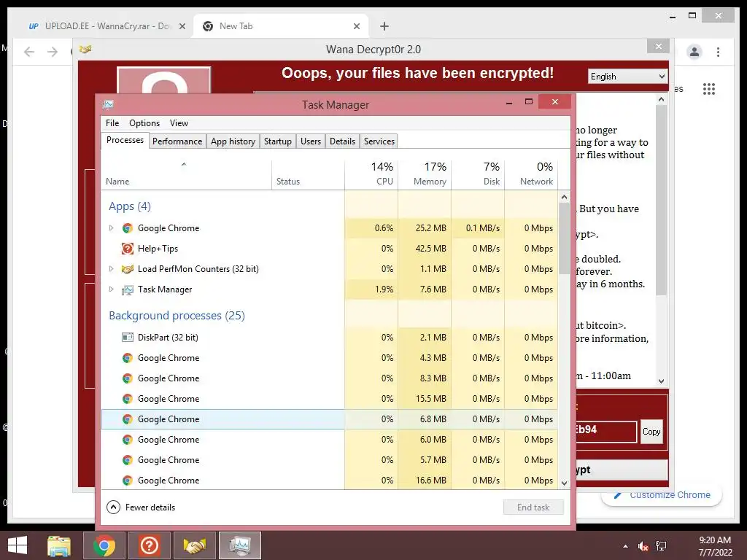Close the New Tab tab
Screen dimensions: 747x560
pyautogui.click(x=356, y=26)
